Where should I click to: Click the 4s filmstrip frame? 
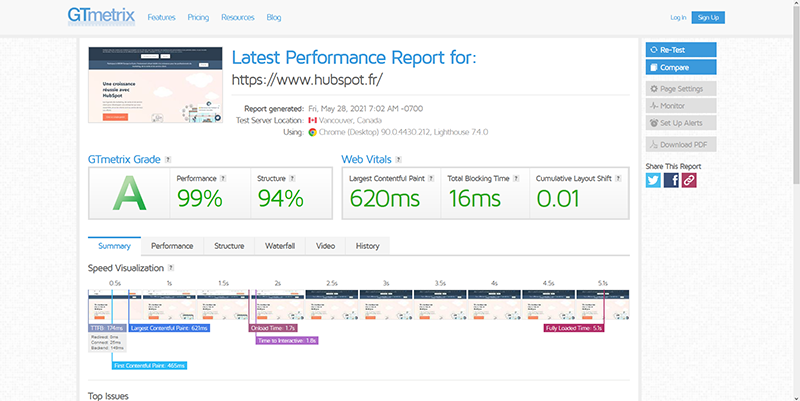494,305
